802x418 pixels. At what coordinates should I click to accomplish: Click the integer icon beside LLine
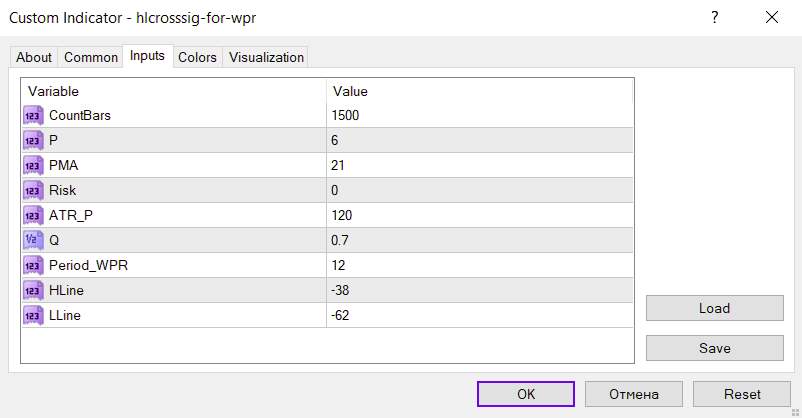pyautogui.click(x=33, y=315)
